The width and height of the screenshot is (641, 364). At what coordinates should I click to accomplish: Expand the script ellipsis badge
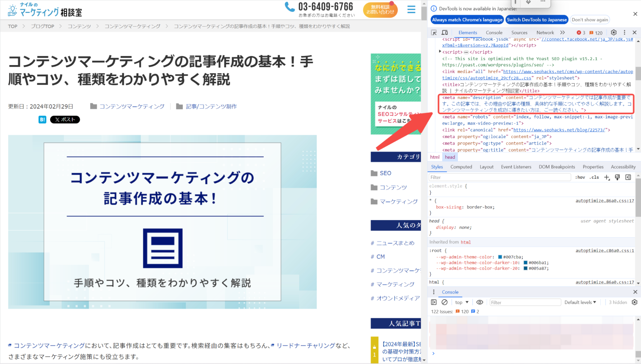(466, 52)
